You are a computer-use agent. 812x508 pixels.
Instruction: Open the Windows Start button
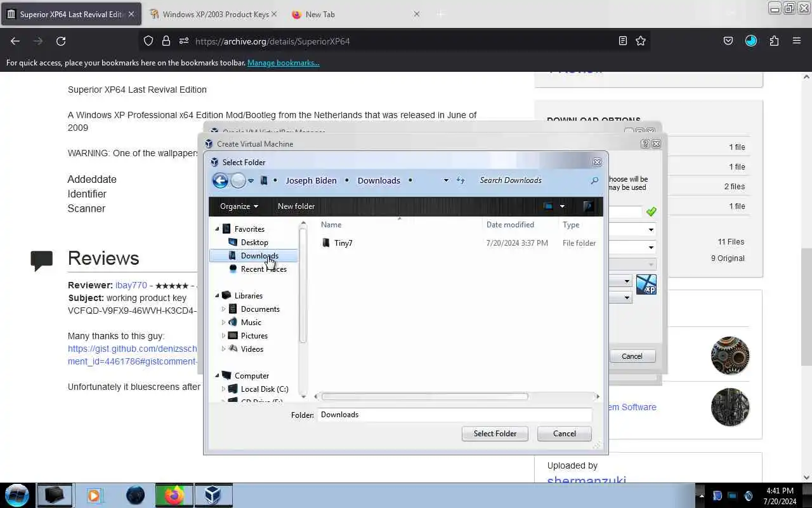click(x=17, y=495)
